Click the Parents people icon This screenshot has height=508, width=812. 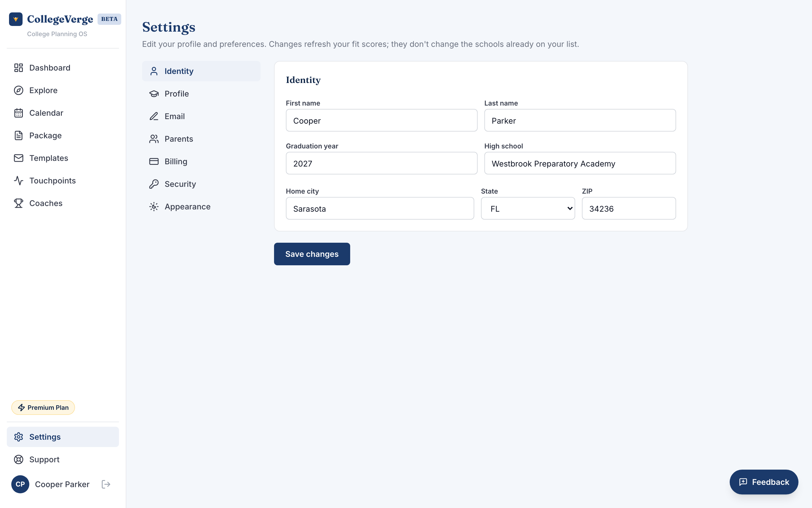[154, 139]
